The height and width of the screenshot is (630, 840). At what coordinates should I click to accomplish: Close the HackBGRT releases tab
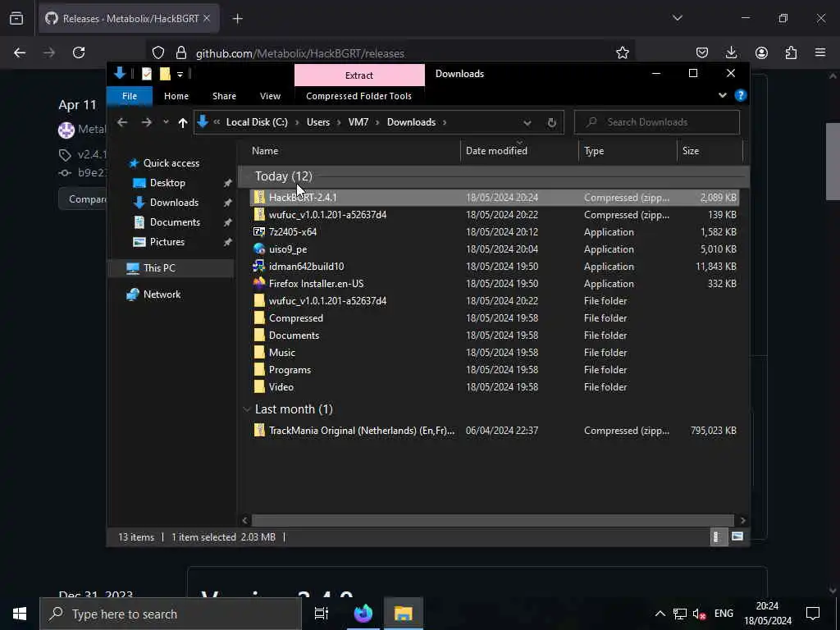point(207,18)
